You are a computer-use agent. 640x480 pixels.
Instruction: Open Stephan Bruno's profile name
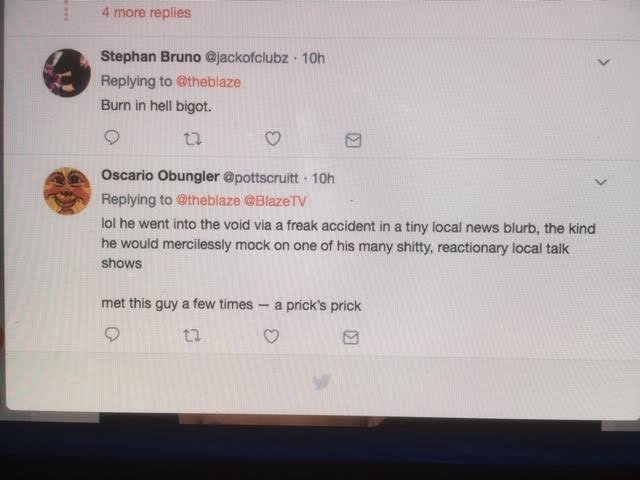151,57
